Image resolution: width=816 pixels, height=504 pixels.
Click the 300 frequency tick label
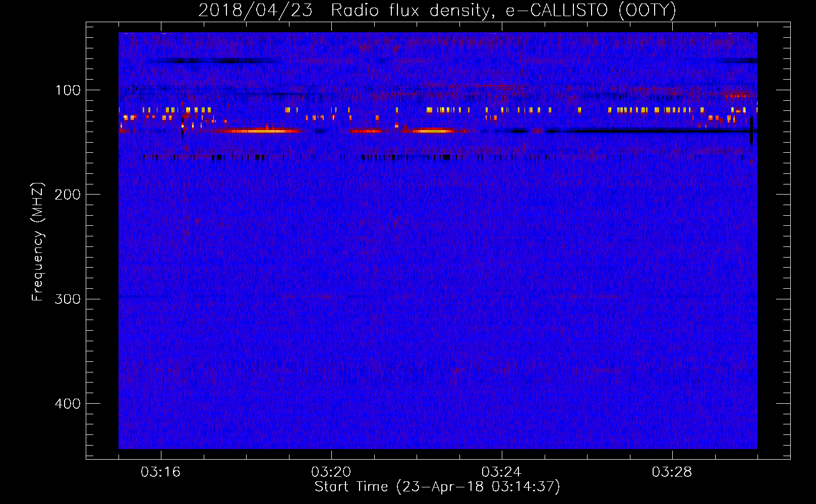68,299
